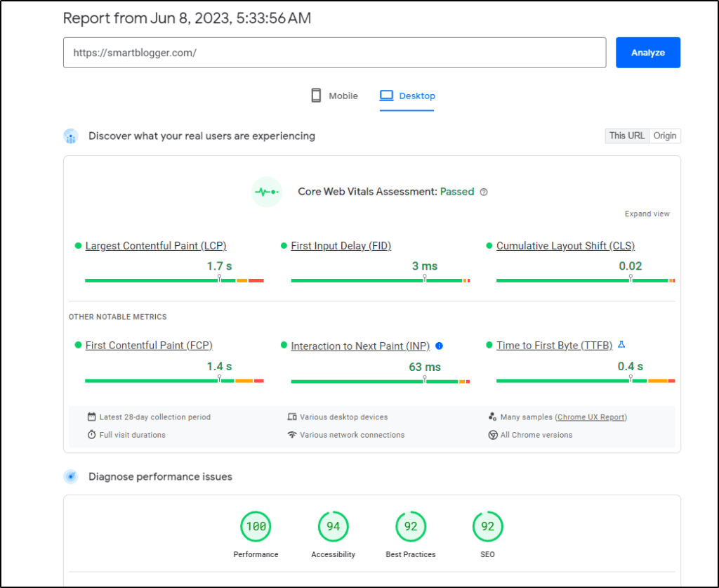
Task: Click the Performance score gauge showing 100
Action: 256,525
